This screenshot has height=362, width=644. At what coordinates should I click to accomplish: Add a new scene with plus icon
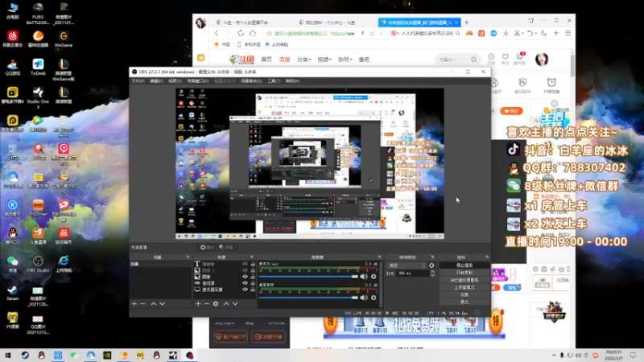coord(134,304)
